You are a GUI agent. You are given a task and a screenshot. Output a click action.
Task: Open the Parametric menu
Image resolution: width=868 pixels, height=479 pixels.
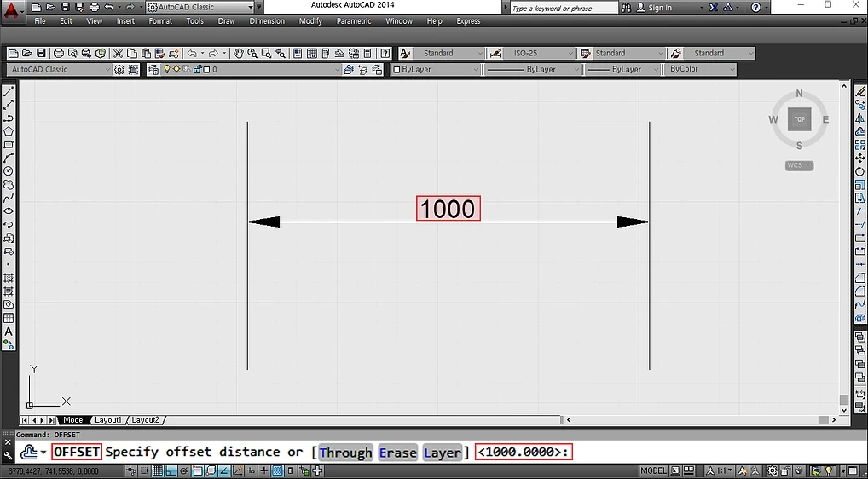click(x=354, y=21)
